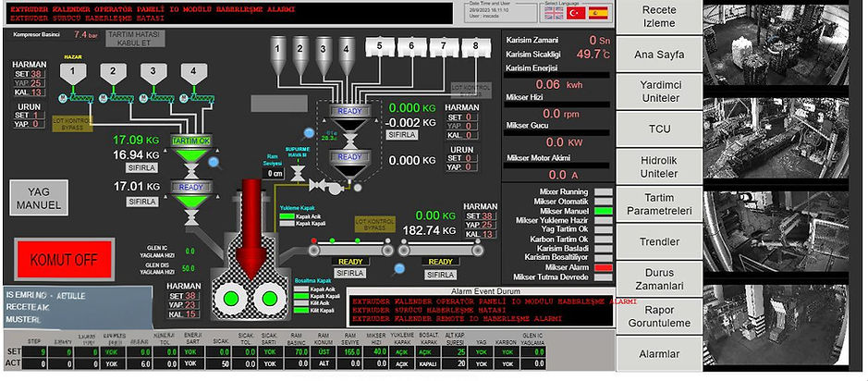The image size is (868, 381).
Task: Open the Alarmlar page
Action: click(659, 353)
